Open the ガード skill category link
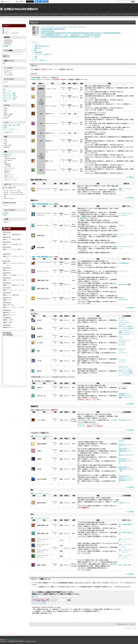Screen dimensions: 138x644 click(x=72, y=27)
